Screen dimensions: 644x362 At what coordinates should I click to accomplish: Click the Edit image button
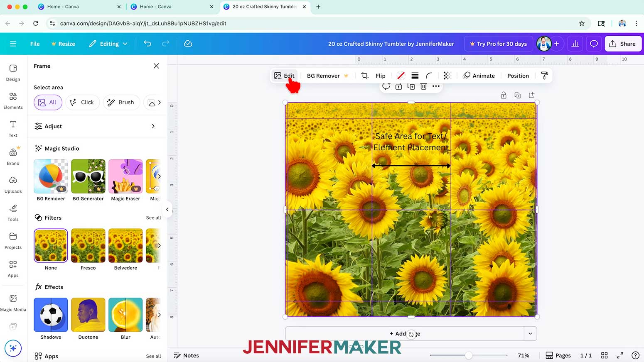coord(284,76)
